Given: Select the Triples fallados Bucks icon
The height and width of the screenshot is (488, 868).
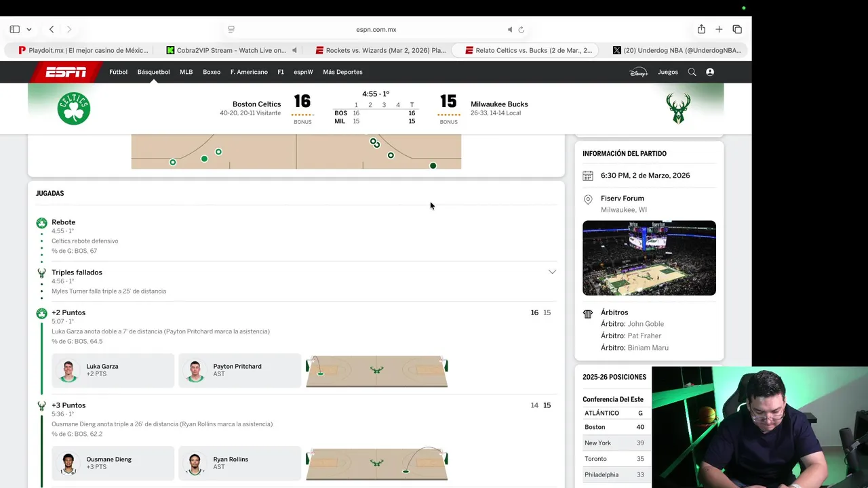Looking at the screenshot, I should coord(41,272).
